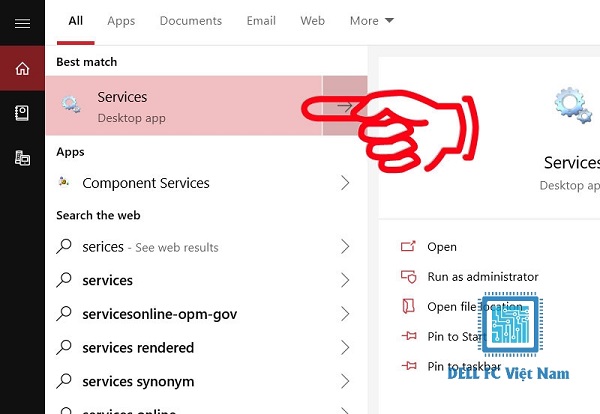Screen dimensions: 600x414
Task: Select 'servicesonline-opm-gov' suggestion
Action: (206, 314)
